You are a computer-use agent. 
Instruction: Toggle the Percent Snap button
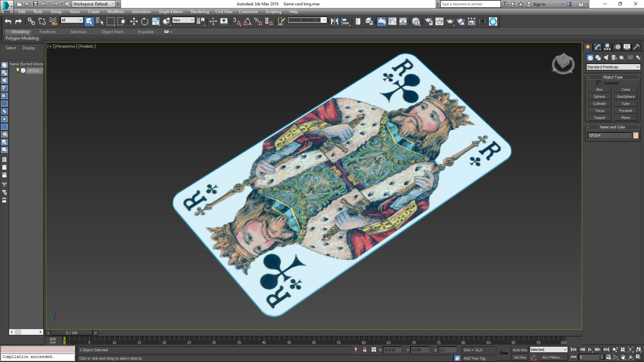(258, 21)
